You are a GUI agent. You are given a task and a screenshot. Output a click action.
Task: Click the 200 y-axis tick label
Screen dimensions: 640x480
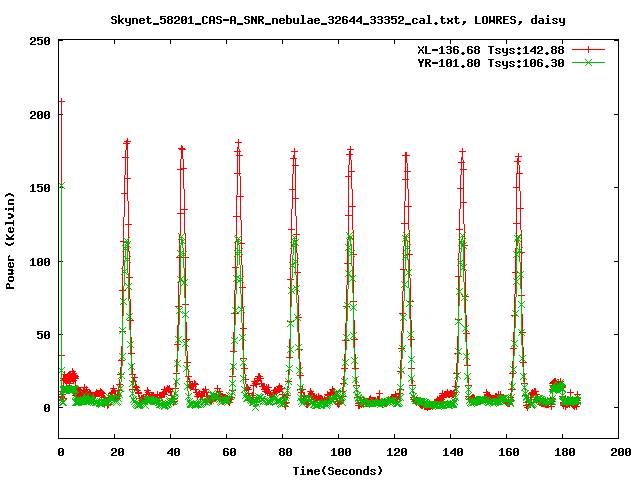40,115
